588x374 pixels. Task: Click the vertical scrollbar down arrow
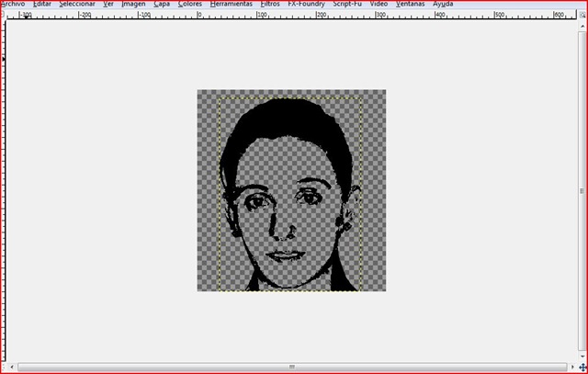(582, 357)
